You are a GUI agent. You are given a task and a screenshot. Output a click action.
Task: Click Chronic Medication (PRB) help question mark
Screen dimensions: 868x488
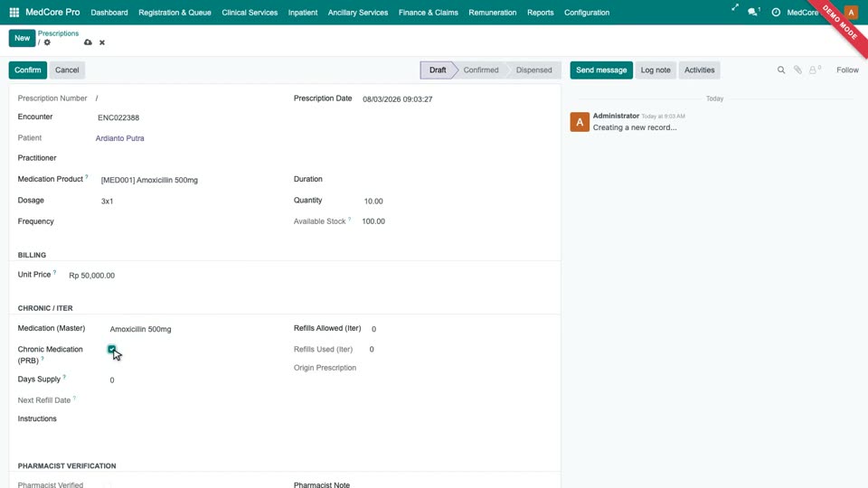tap(42, 359)
